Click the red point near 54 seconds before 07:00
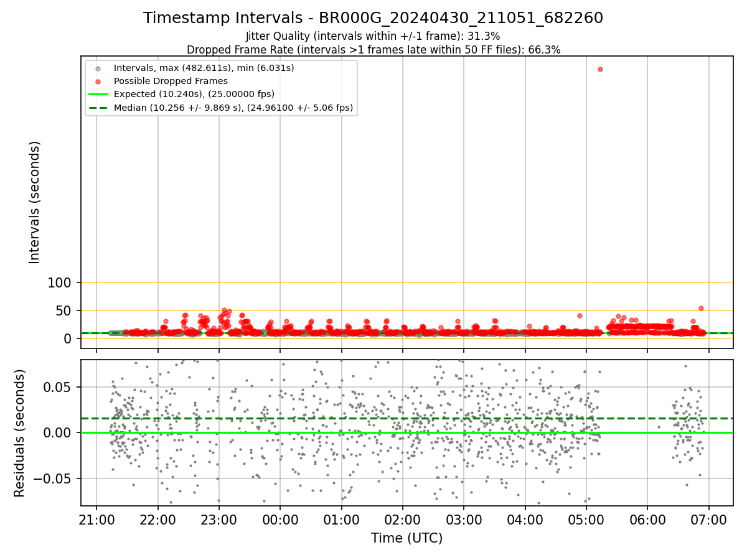Screen dimensions: 747x560 [x=701, y=308]
